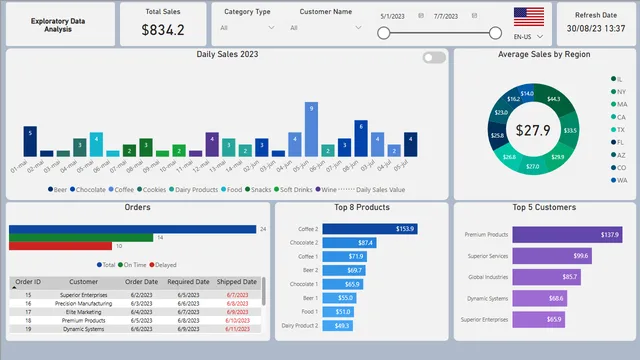The width and height of the screenshot is (640, 360).
Task: Click the US flag icon
Action: click(x=529, y=17)
